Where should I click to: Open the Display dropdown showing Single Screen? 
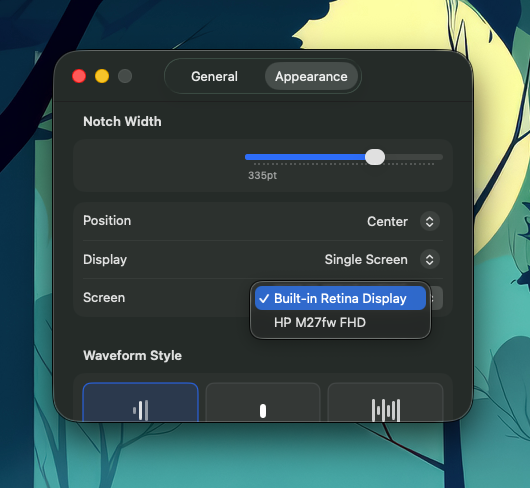click(x=430, y=260)
